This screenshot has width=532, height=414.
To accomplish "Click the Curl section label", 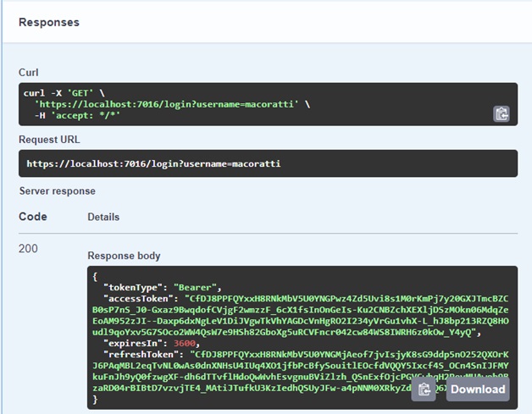I will click(29, 73).
